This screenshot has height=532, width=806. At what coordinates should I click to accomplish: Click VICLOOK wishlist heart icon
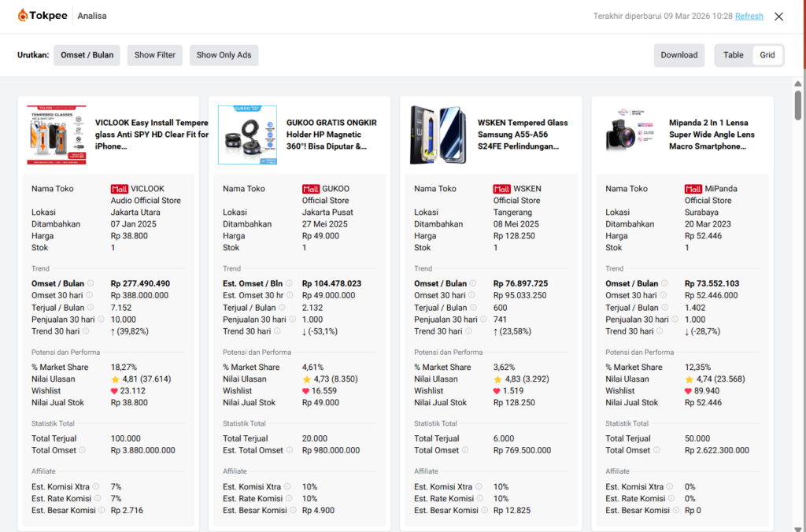pos(115,390)
